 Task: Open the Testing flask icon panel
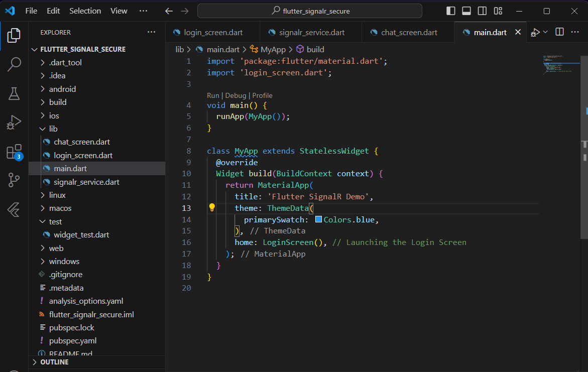[14, 93]
